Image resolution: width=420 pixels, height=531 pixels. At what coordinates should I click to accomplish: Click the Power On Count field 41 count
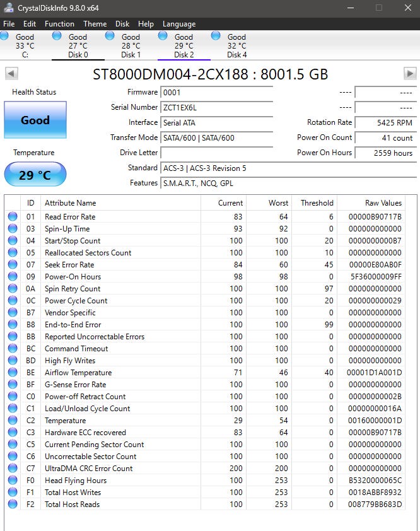pyautogui.click(x=385, y=138)
